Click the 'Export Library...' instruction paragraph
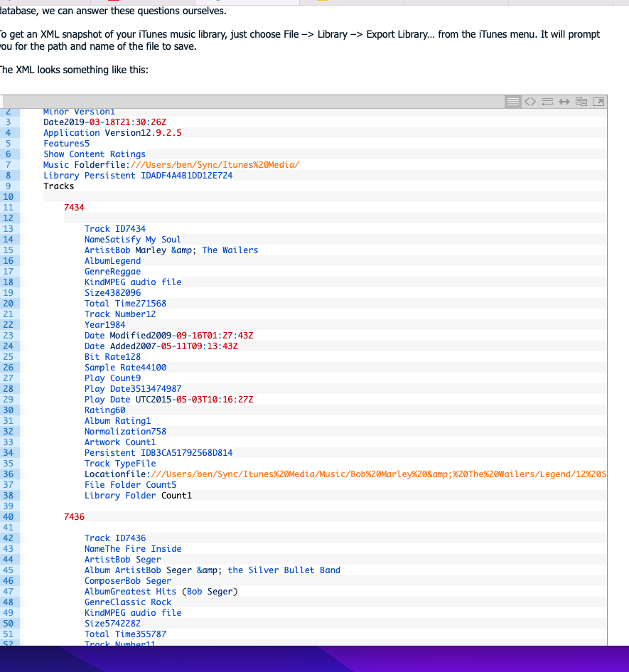Image resolution: width=629 pixels, height=672 pixels. coord(300,41)
